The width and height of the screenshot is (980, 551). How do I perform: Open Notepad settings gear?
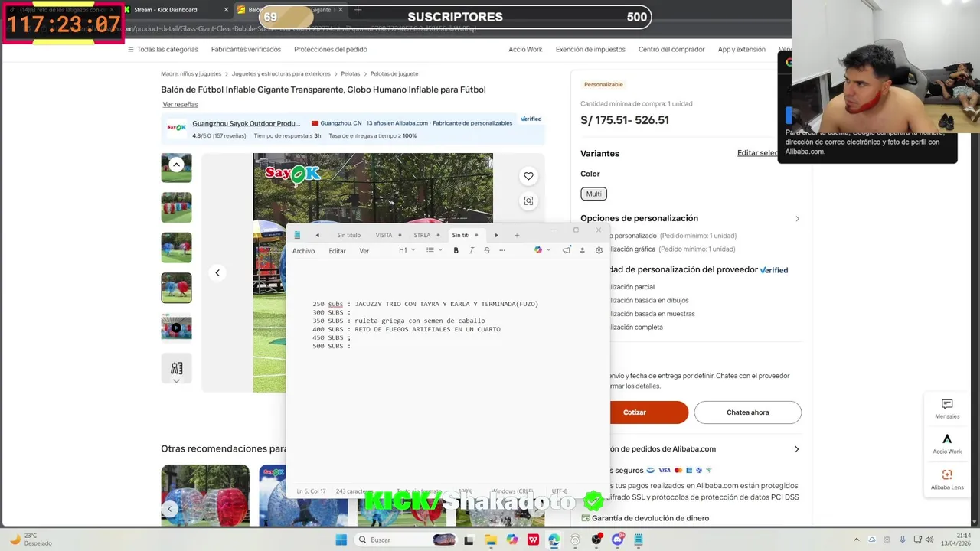tap(599, 250)
